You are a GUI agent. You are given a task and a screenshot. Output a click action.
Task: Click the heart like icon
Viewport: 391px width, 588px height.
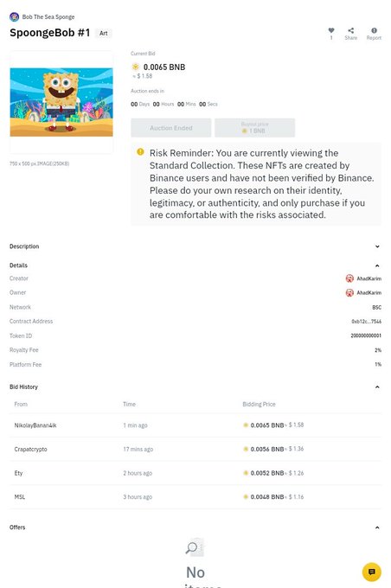pyautogui.click(x=331, y=30)
